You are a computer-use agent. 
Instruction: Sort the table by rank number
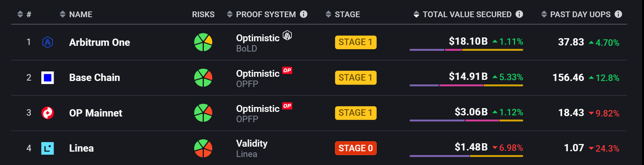point(24,15)
